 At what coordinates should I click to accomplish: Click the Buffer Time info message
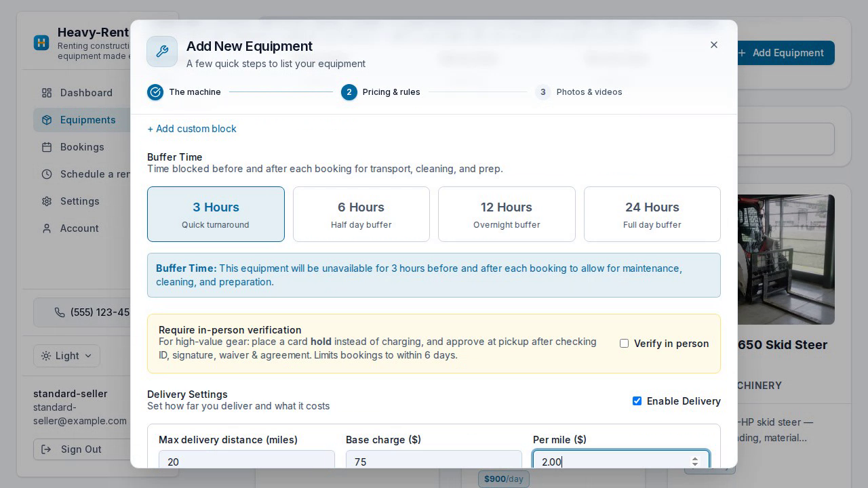[x=434, y=275]
